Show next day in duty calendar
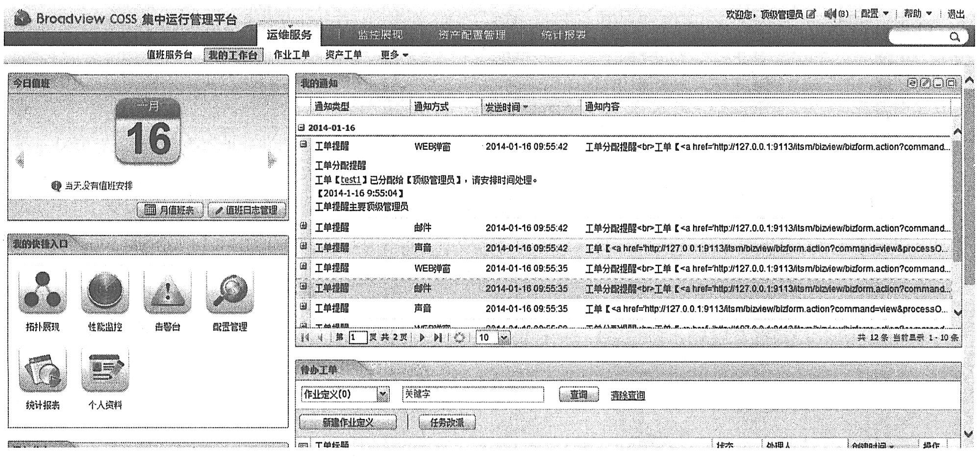Screen dimensions: 980x457 (272, 160)
